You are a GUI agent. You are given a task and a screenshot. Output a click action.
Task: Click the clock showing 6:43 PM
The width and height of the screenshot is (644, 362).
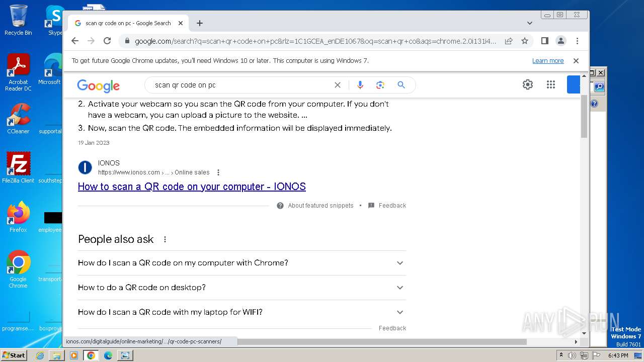coord(618,355)
